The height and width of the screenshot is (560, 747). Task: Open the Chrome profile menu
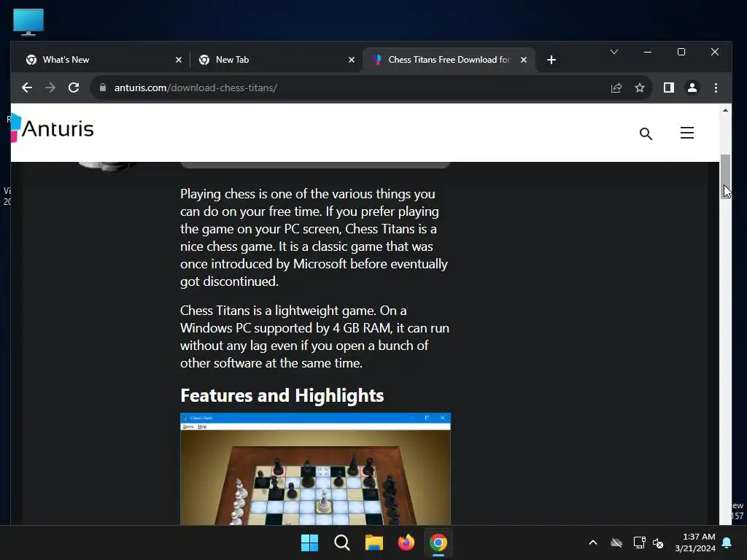(692, 87)
